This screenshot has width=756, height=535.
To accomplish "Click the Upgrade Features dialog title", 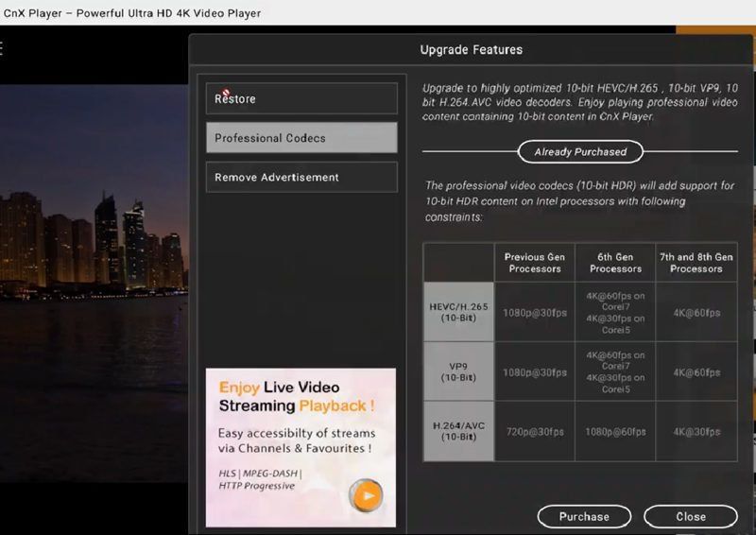I will (471, 49).
